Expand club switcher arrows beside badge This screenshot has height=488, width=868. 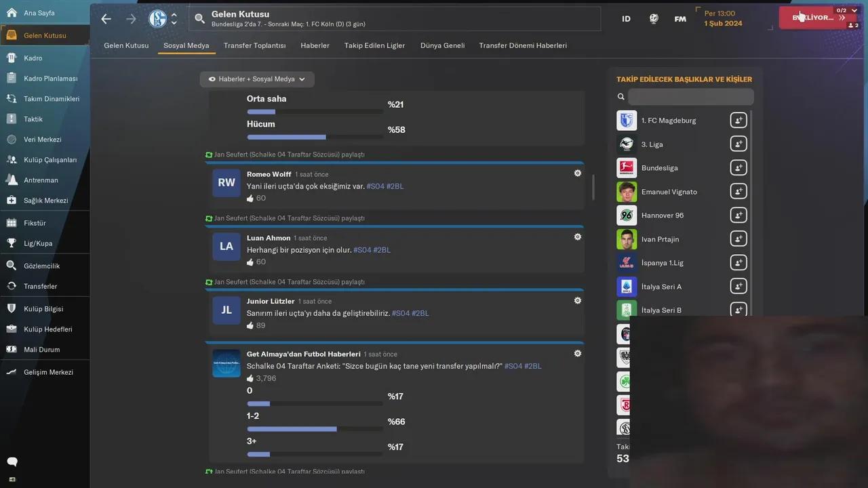(174, 19)
